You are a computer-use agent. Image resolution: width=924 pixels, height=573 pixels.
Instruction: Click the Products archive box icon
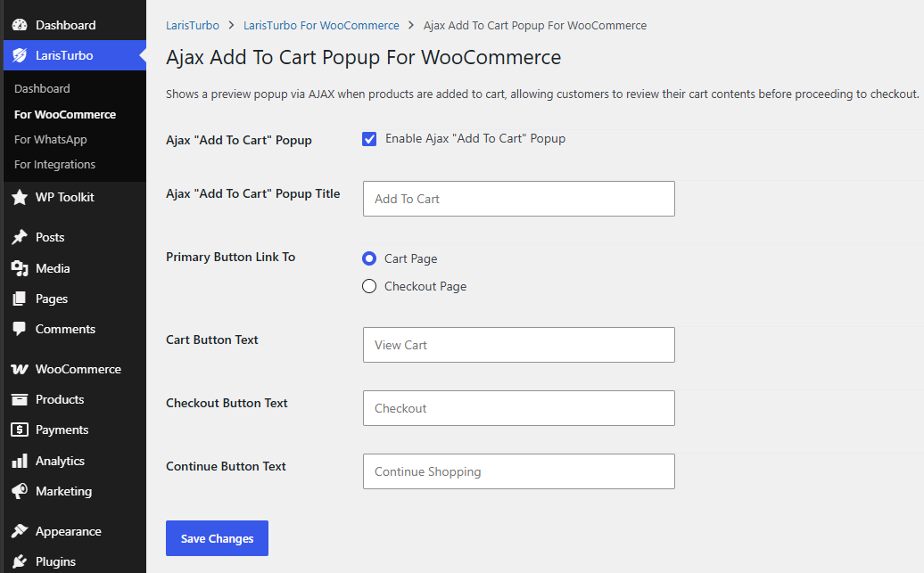pyautogui.click(x=20, y=400)
